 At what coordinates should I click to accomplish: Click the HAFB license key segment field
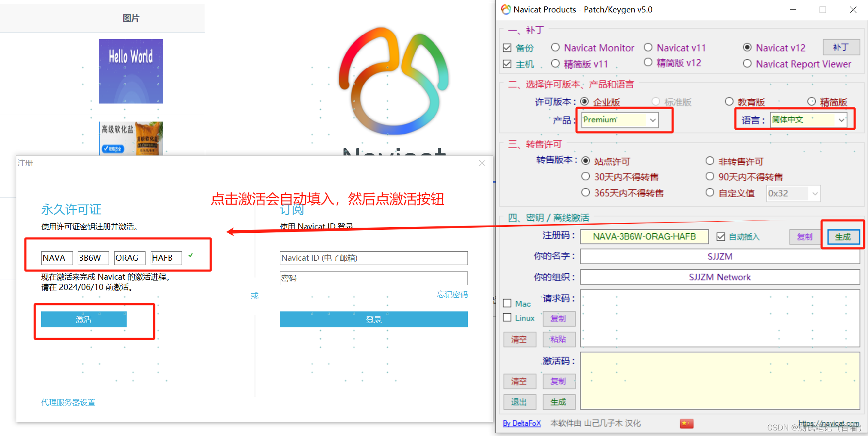pos(166,258)
